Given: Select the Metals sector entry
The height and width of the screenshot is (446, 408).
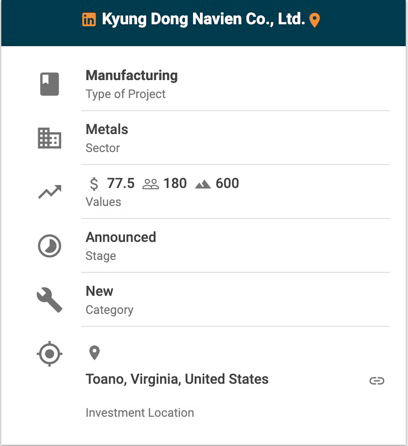Looking at the screenshot, I should [x=107, y=129].
